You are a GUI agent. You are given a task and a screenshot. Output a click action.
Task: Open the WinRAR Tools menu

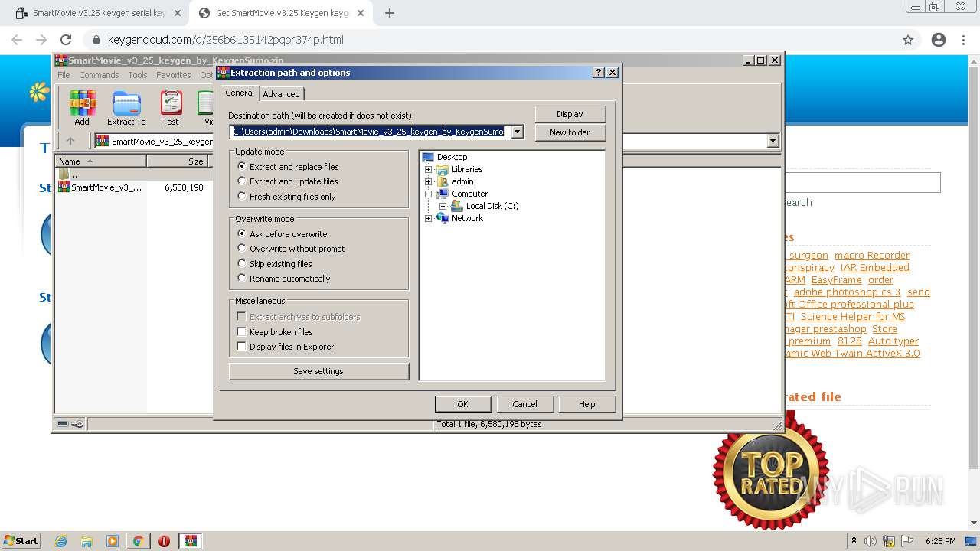(x=138, y=75)
